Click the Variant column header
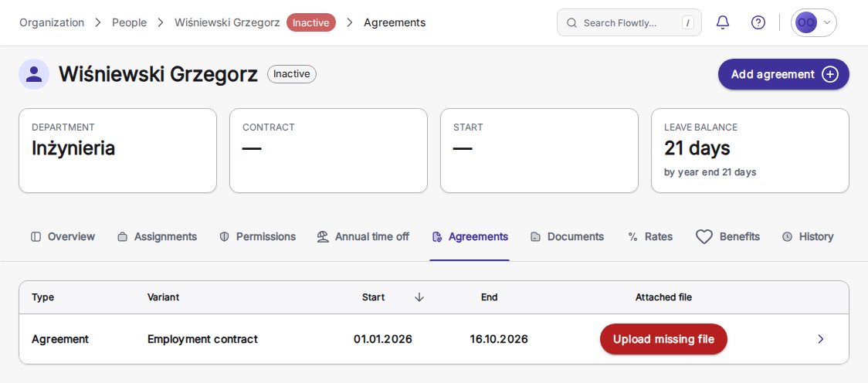The height and width of the screenshot is (383, 868). tap(163, 297)
